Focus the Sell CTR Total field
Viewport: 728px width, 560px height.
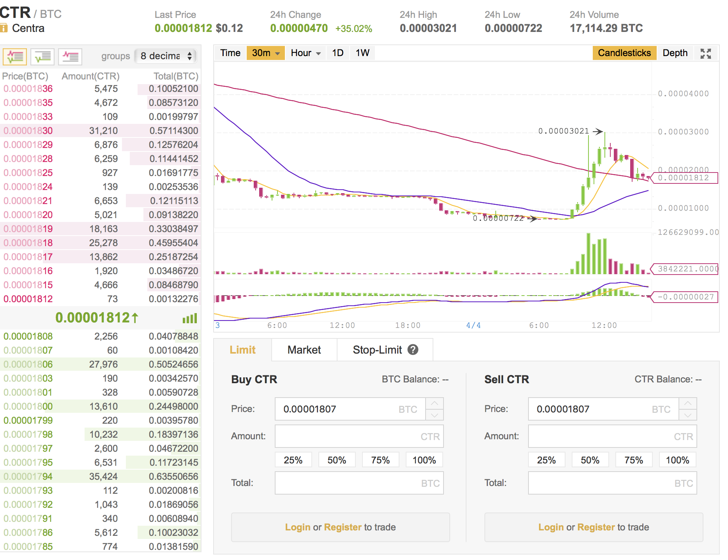[x=612, y=483]
